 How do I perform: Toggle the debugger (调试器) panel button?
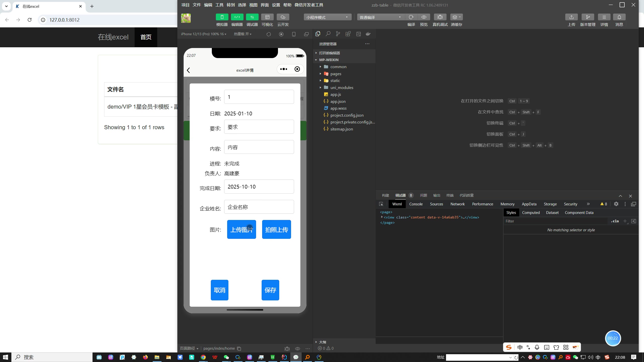252,17
